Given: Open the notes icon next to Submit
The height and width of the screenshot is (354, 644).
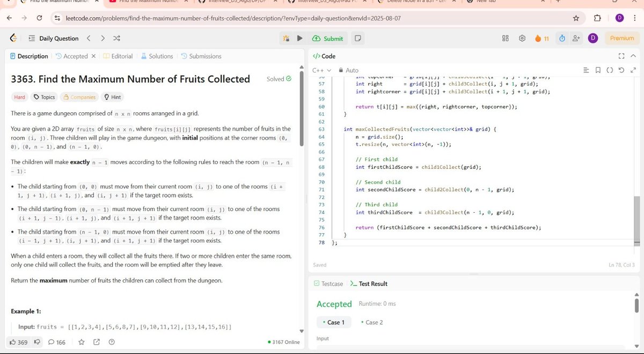Looking at the screenshot, I should click(x=357, y=38).
